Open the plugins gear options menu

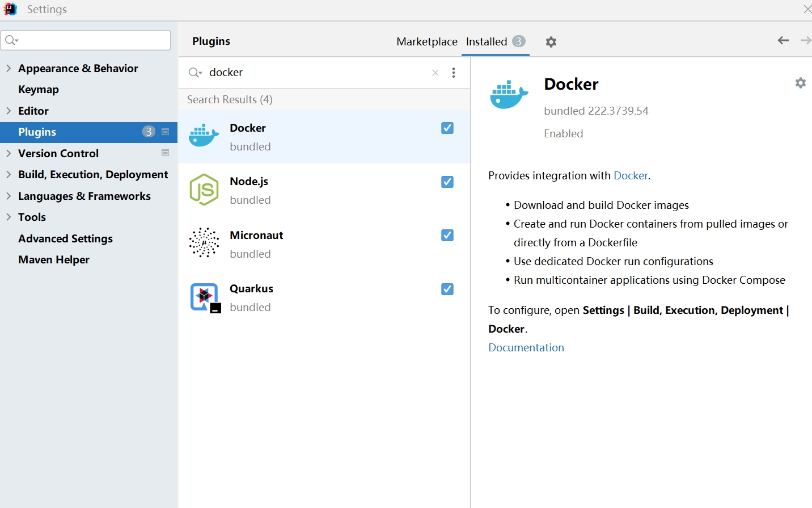pyautogui.click(x=551, y=42)
